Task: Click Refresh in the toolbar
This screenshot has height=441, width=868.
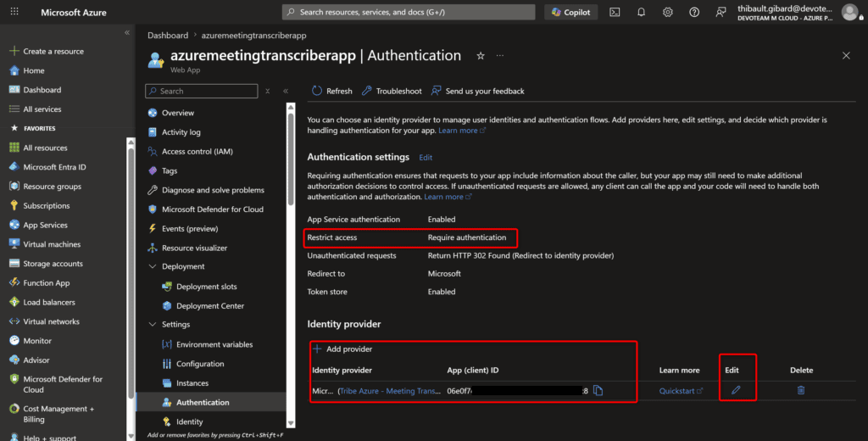Action: (331, 91)
